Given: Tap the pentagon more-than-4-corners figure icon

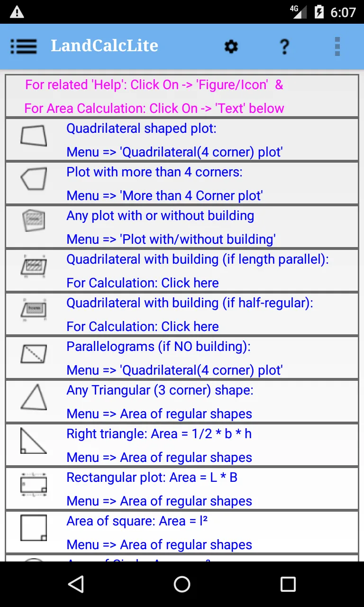Looking at the screenshot, I should [34, 179].
